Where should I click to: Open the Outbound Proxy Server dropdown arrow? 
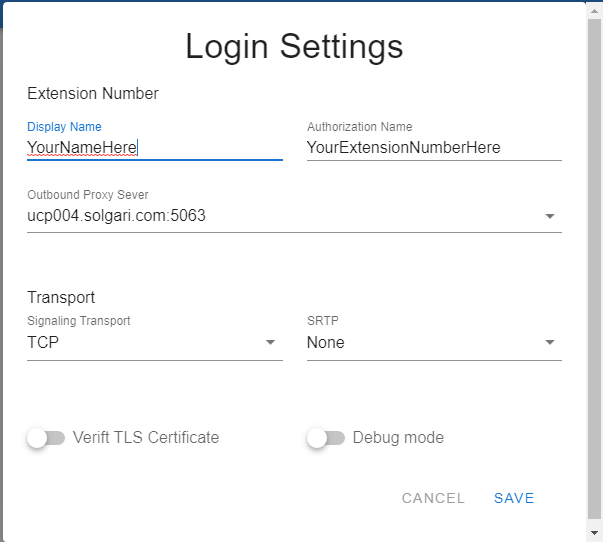pos(549,216)
